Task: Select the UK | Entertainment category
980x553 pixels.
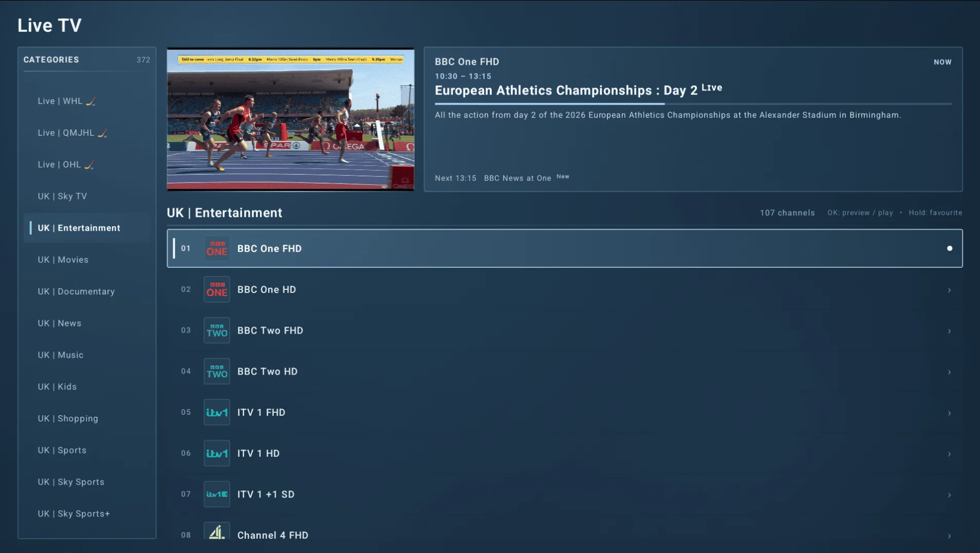Action: tap(87, 228)
